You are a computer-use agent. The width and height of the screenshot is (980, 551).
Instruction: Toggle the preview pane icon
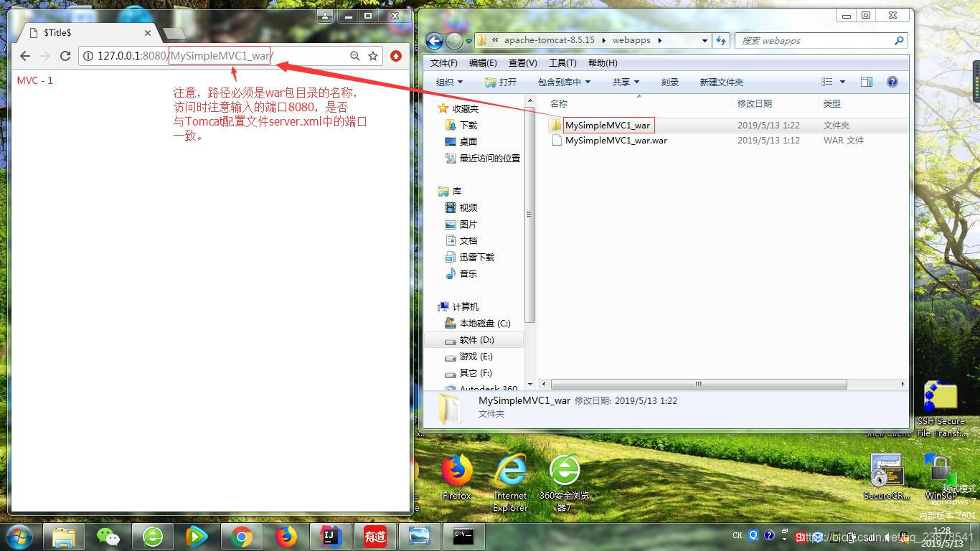tap(867, 82)
